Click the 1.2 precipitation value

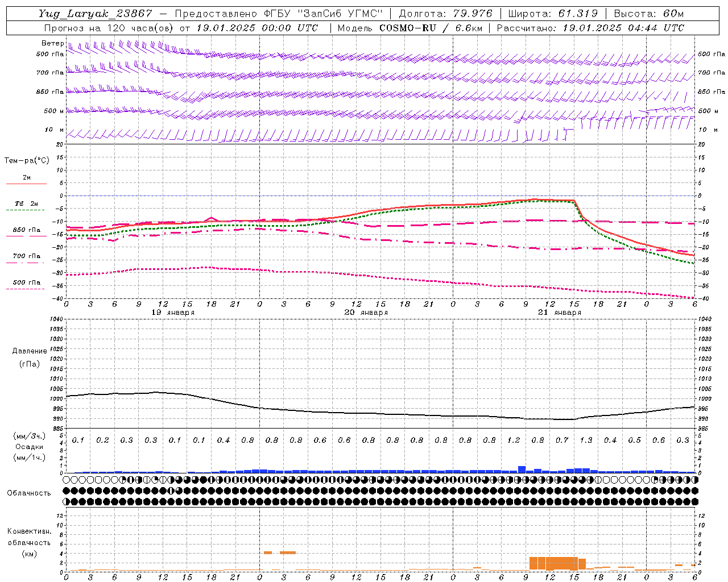(x=514, y=440)
